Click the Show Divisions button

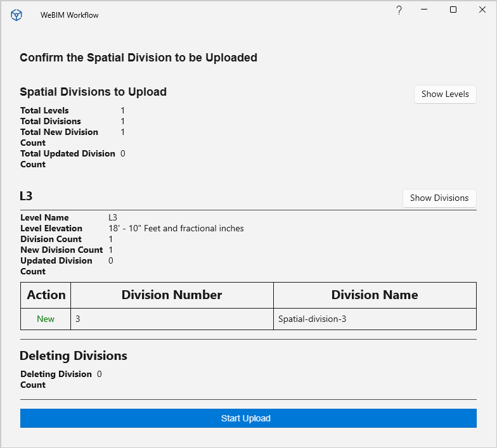pos(439,198)
